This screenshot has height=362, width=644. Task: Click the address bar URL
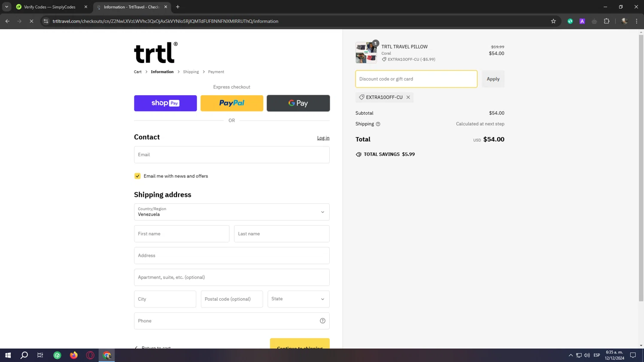(165, 21)
